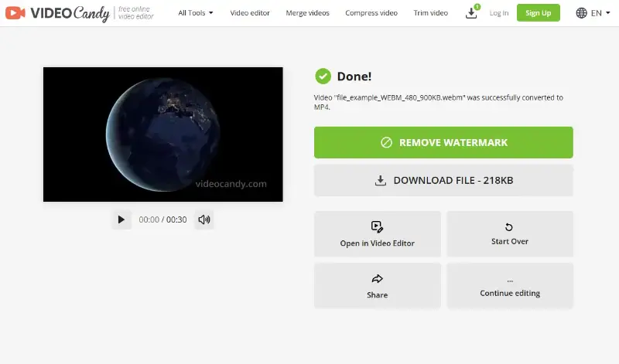Click the green Done checkmark icon
This screenshot has width=619, height=364.
pyautogui.click(x=323, y=76)
